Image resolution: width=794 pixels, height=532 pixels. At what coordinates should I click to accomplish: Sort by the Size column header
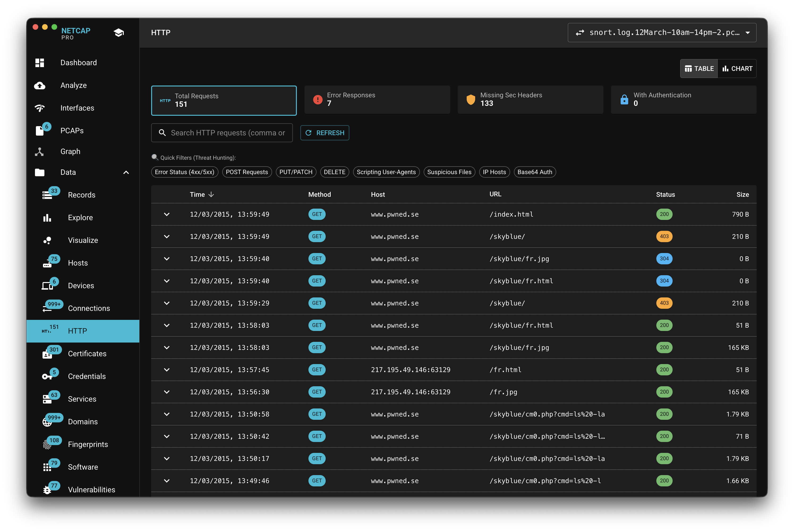pos(743,194)
